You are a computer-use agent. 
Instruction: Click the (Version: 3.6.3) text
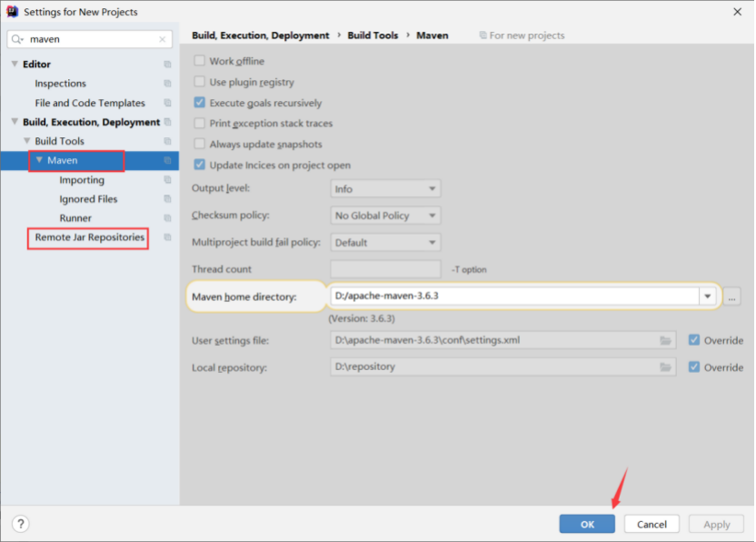point(362,318)
